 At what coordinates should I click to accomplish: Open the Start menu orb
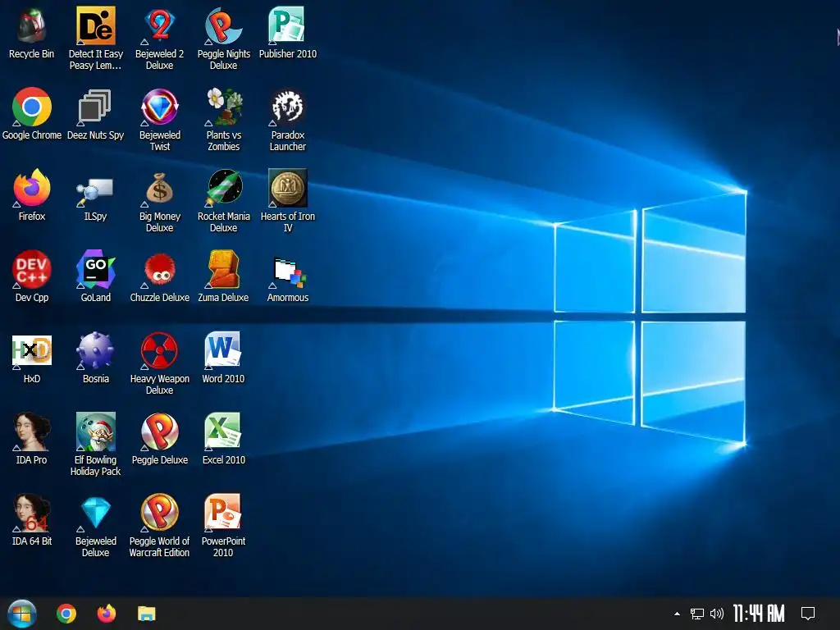tap(22, 614)
